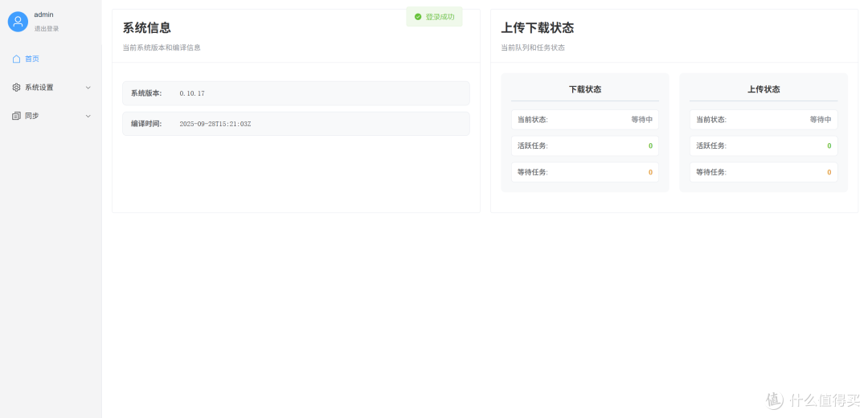Click orange 0 等待任务 in 下载状态 panel
The image size is (868, 418).
pos(650,173)
